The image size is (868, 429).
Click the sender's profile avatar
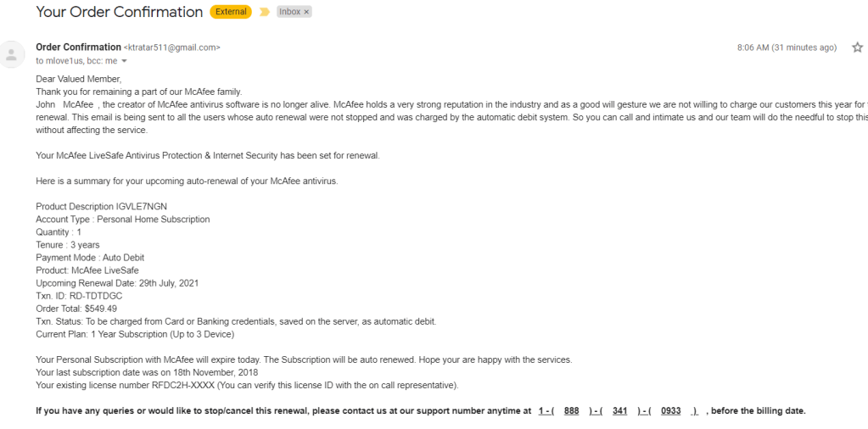point(11,54)
